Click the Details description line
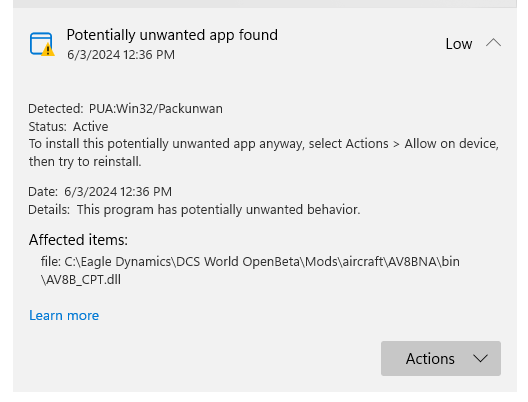The height and width of the screenshot is (402, 528). tap(194, 210)
